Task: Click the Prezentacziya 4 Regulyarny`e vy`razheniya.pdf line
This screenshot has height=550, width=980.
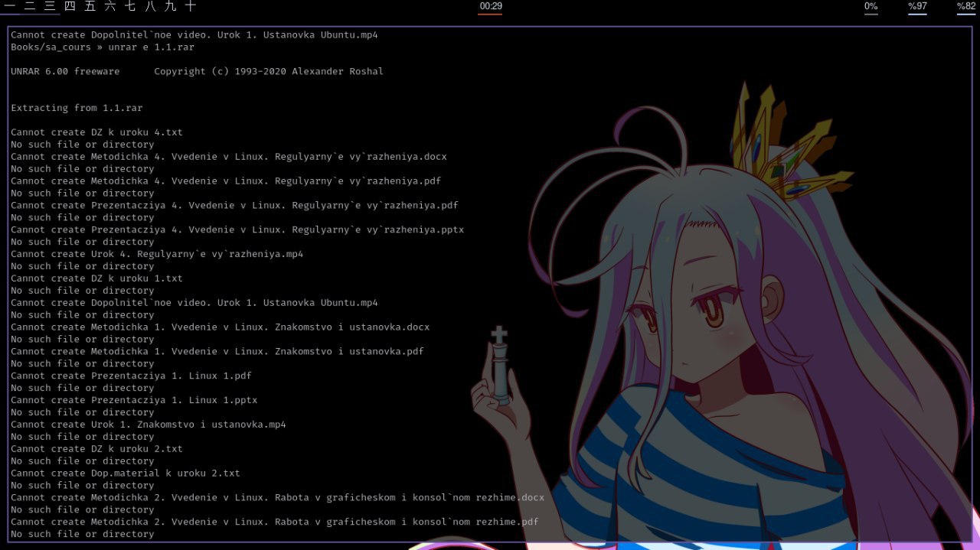Action: point(234,206)
